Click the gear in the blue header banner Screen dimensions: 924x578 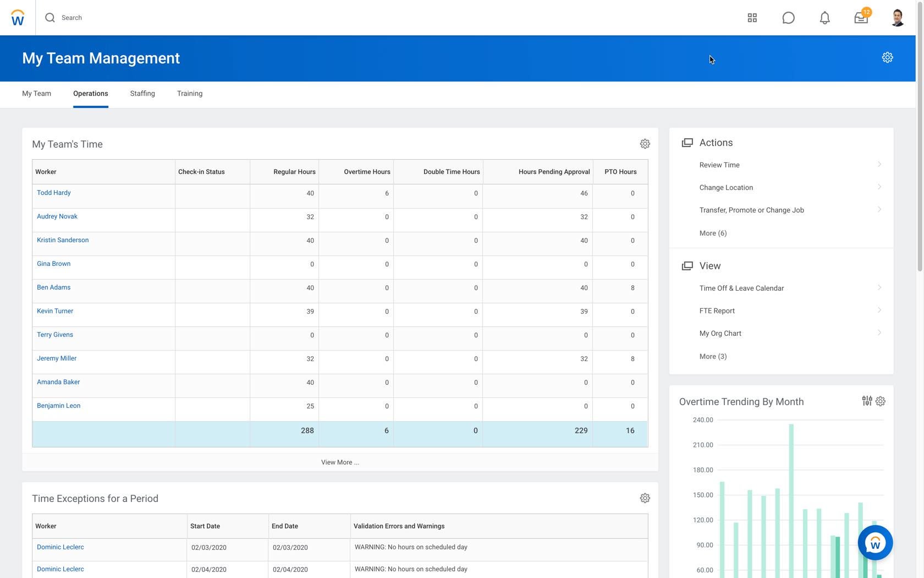click(x=887, y=58)
